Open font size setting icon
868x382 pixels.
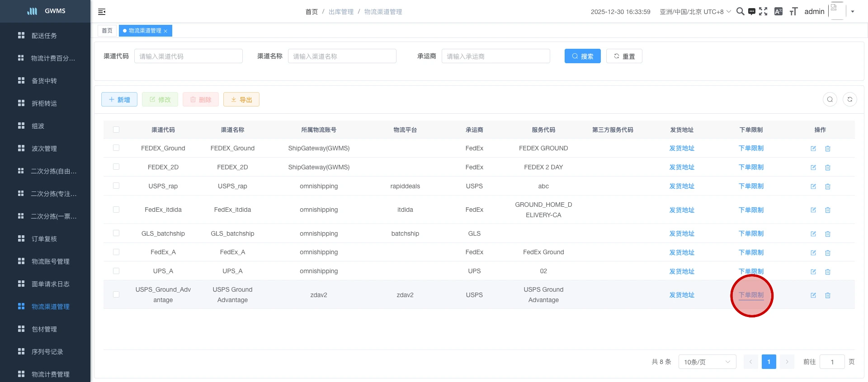tap(793, 11)
